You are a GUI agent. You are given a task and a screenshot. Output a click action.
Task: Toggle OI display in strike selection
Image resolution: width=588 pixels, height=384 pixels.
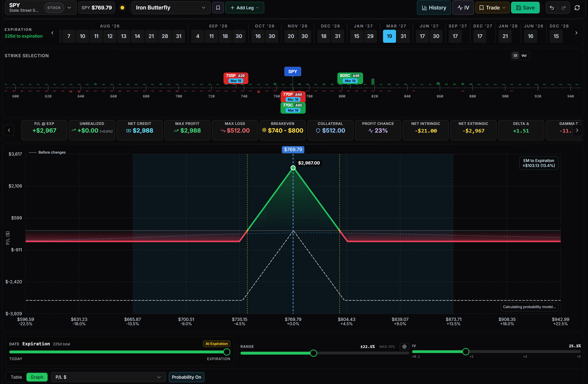[x=515, y=56]
